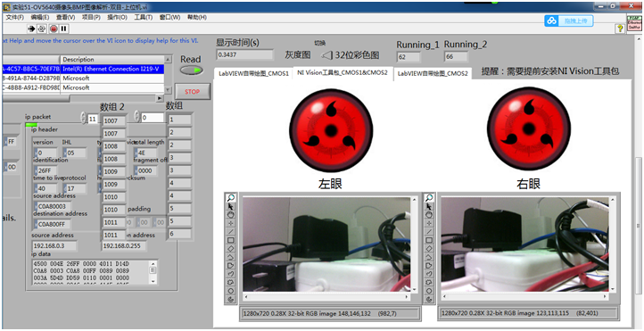This screenshot has width=644, height=331.
Task: Select the Selection arrow tool in right image palette
Action: tap(429, 207)
